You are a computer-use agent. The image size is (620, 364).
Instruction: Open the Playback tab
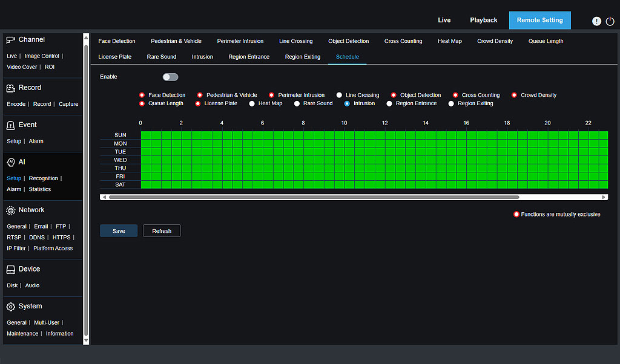tap(483, 20)
